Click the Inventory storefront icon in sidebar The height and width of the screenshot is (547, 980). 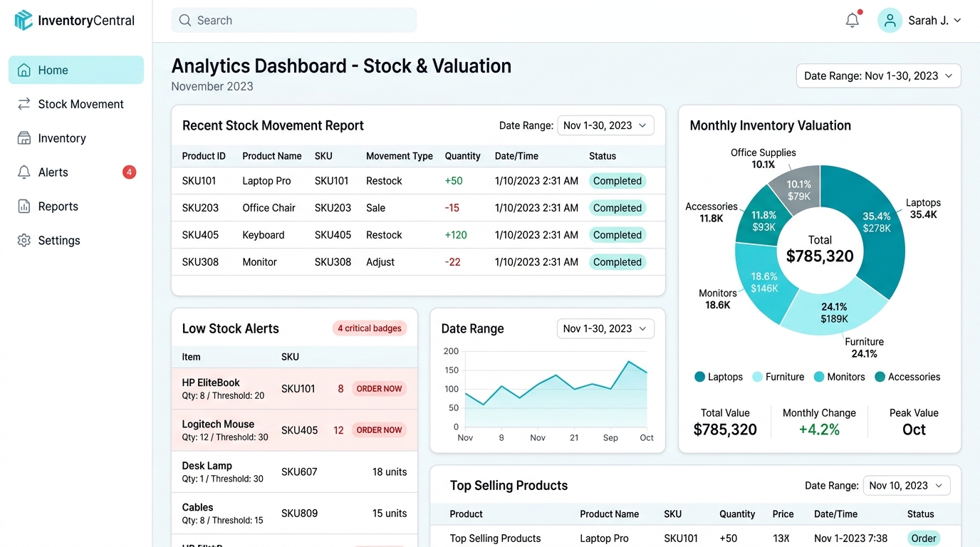coord(24,138)
